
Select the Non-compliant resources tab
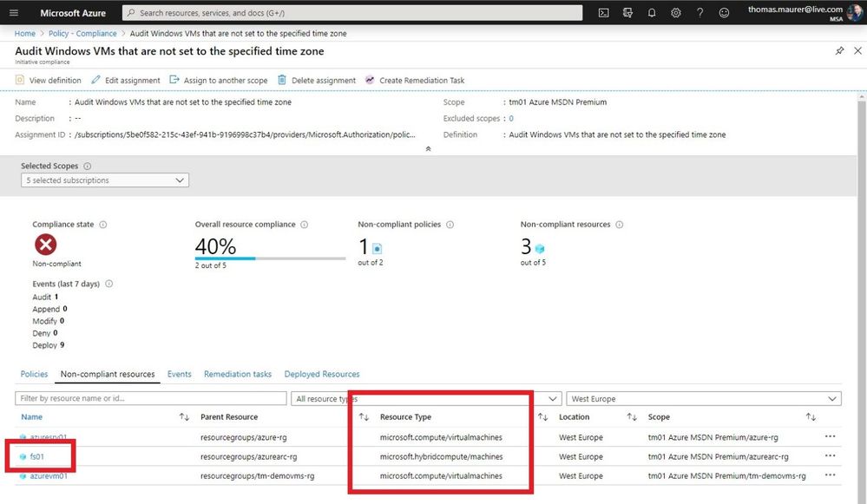(108, 374)
